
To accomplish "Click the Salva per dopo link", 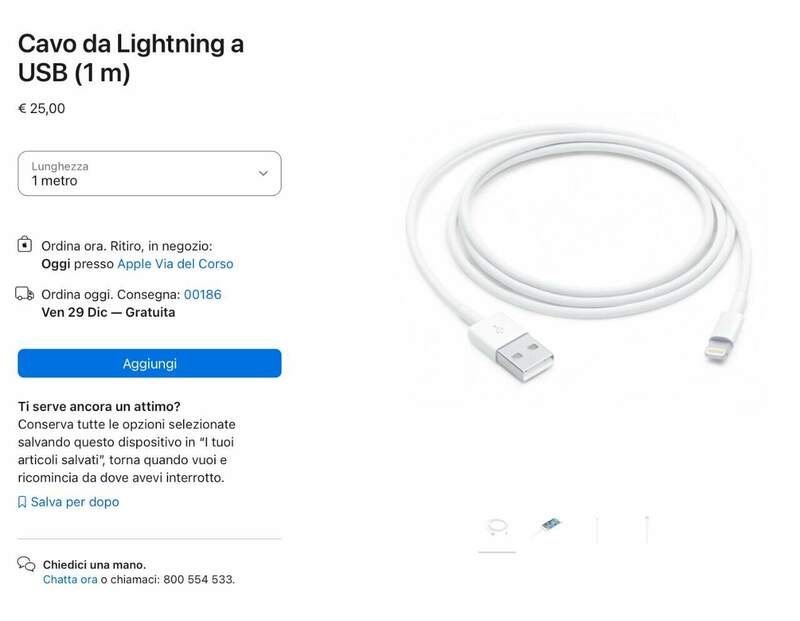I will point(74,502).
